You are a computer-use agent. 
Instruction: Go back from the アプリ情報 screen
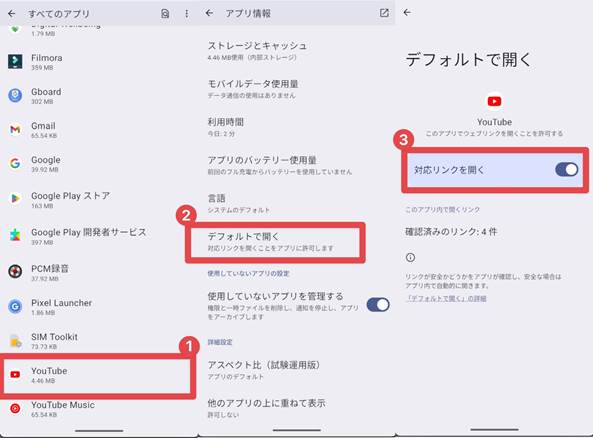coord(209,13)
